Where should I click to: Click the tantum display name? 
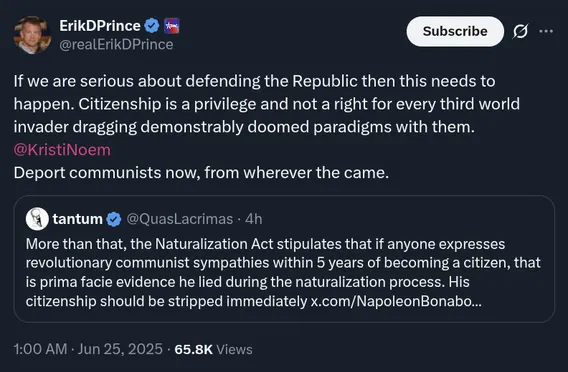[x=77, y=219]
